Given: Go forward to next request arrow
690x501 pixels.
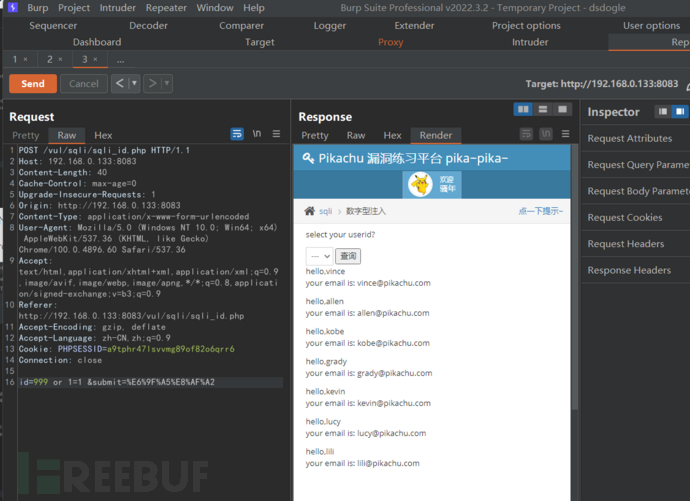Looking at the screenshot, I should tap(152, 83).
